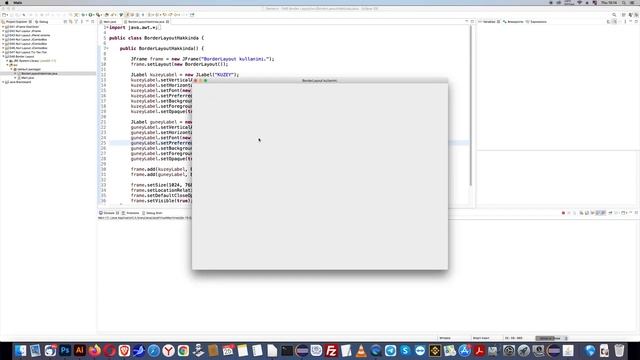Viewport: 640px width, 360px height.
Task: Click the Wi-Fi status icon in menu bar
Action: coord(579,2)
